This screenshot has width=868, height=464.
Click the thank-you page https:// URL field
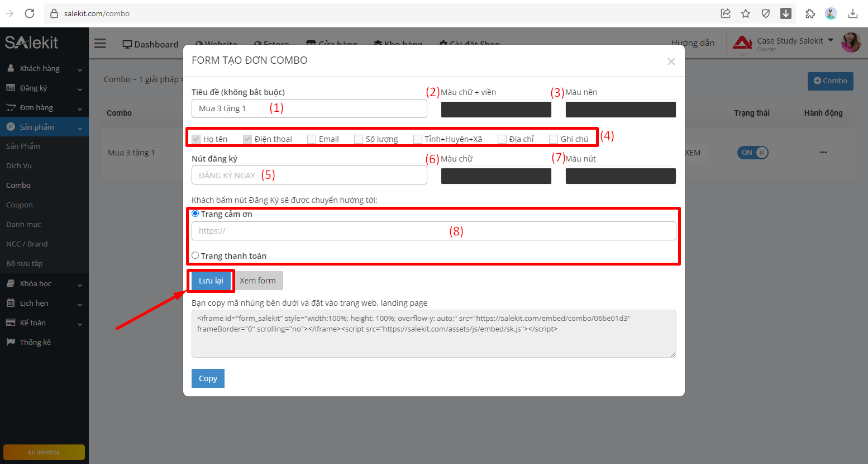pos(434,231)
